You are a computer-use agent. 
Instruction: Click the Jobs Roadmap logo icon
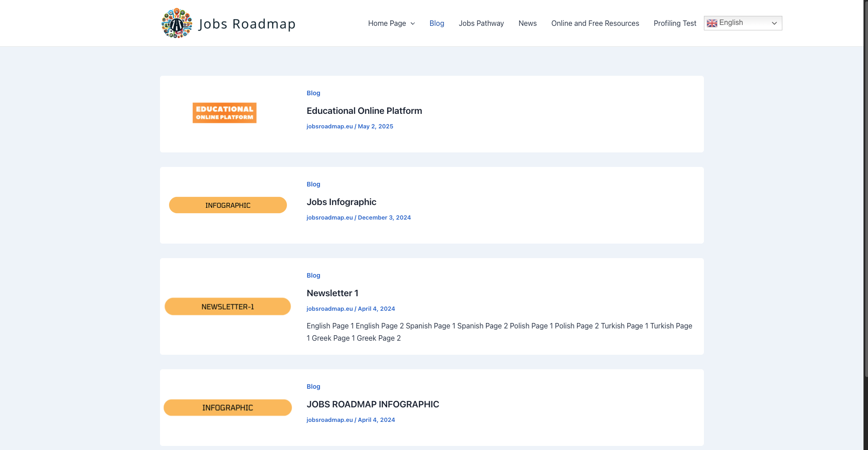(177, 23)
